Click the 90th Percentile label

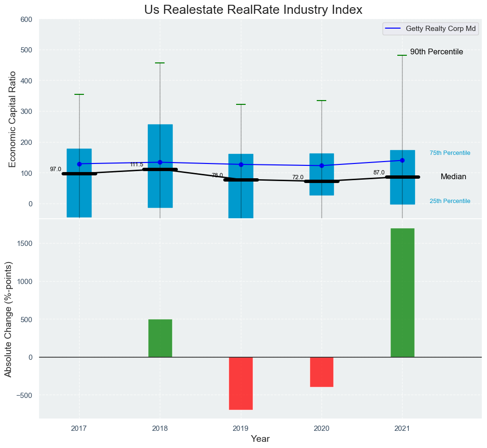tap(436, 52)
